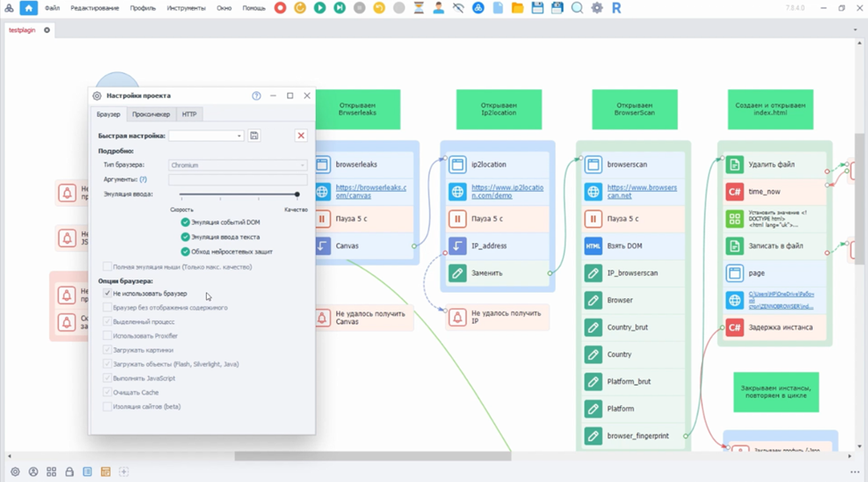Open the Помощь menu
Screen dimensions: 868x482
(254, 8)
